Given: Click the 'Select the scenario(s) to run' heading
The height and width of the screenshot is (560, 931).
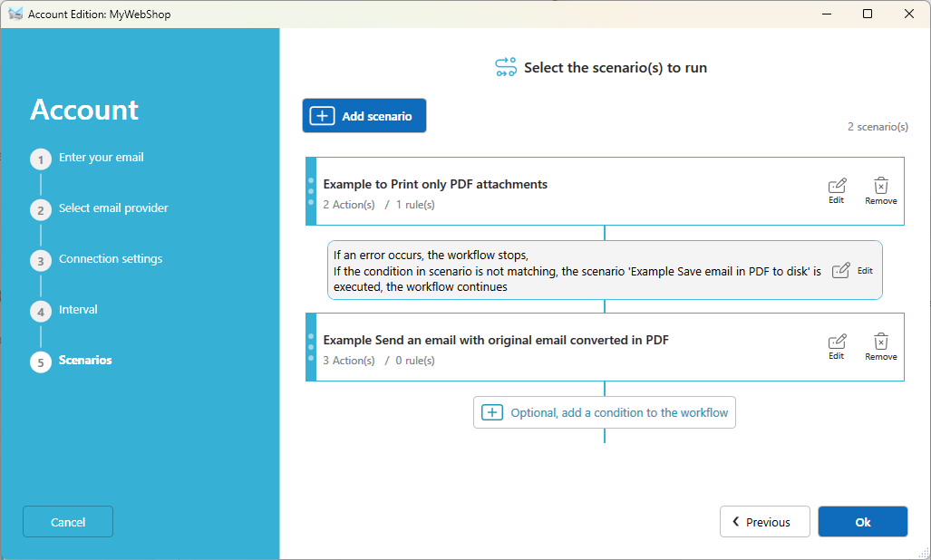Looking at the screenshot, I should pos(616,68).
